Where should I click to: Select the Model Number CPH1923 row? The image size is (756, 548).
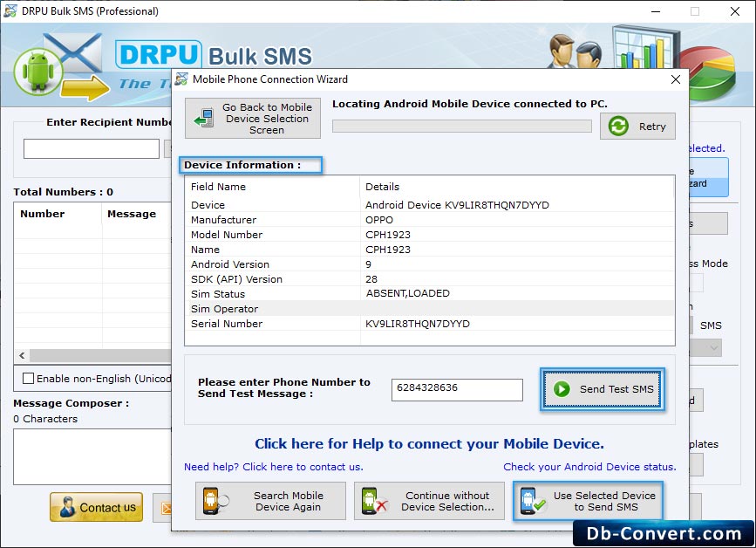[x=429, y=235]
